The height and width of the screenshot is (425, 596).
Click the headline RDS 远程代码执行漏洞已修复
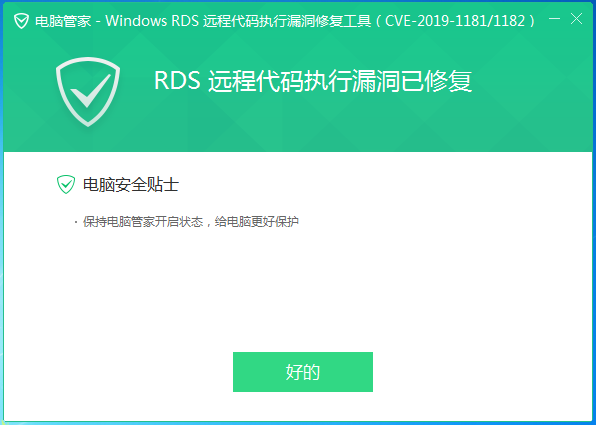click(313, 81)
